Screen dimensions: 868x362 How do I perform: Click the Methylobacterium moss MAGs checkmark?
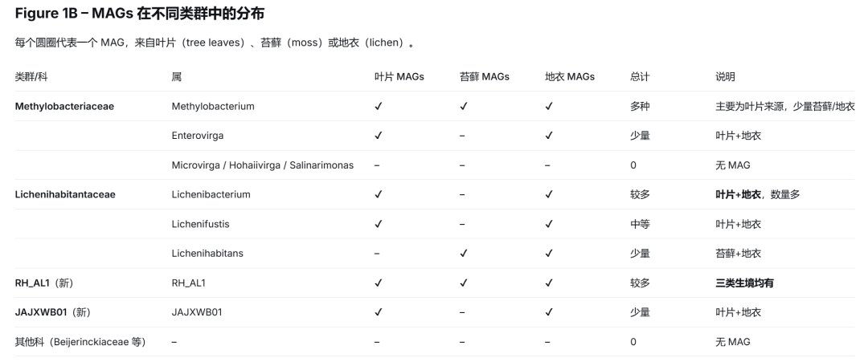click(x=464, y=106)
